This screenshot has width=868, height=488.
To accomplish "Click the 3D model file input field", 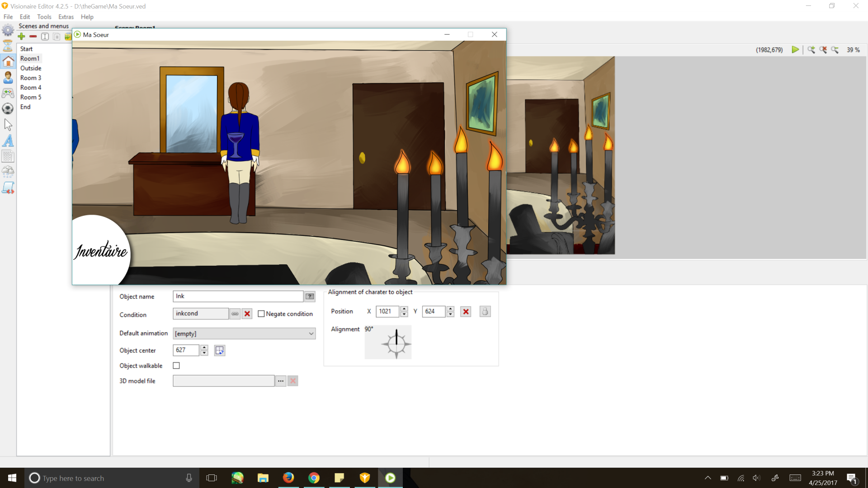I will tap(223, 381).
